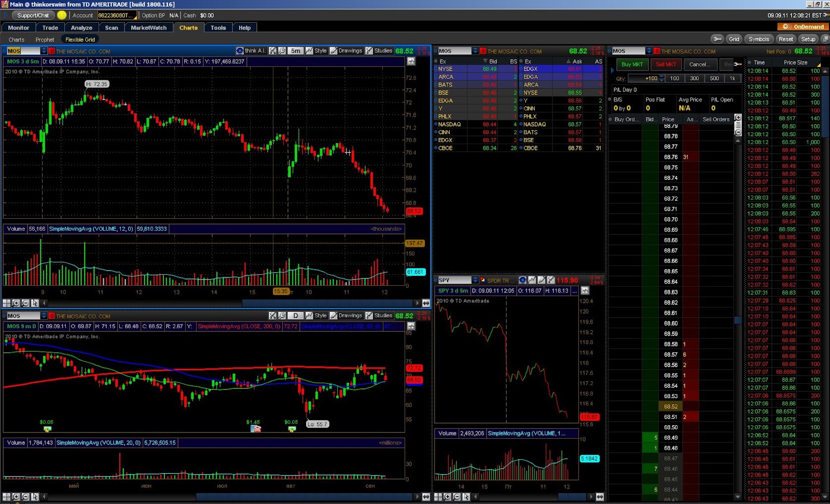The image size is (830, 504).
Task: Toggle the red indicator next to MOS in the Level II panel
Action: click(x=483, y=51)
